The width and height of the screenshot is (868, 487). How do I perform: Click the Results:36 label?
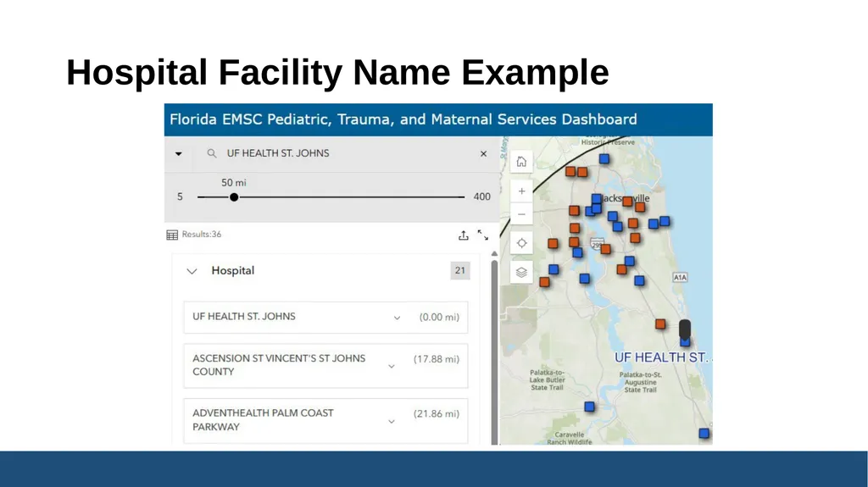click(202, 234)
